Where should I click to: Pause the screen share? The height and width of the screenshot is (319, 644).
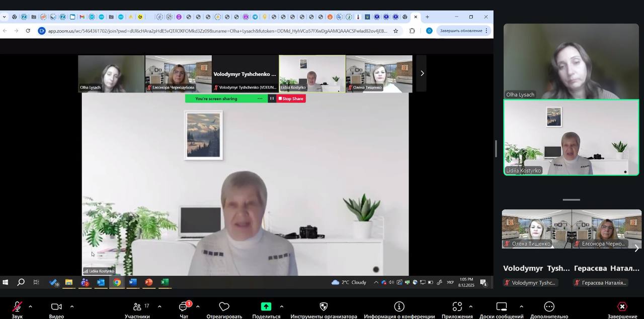tap(272, 98)
